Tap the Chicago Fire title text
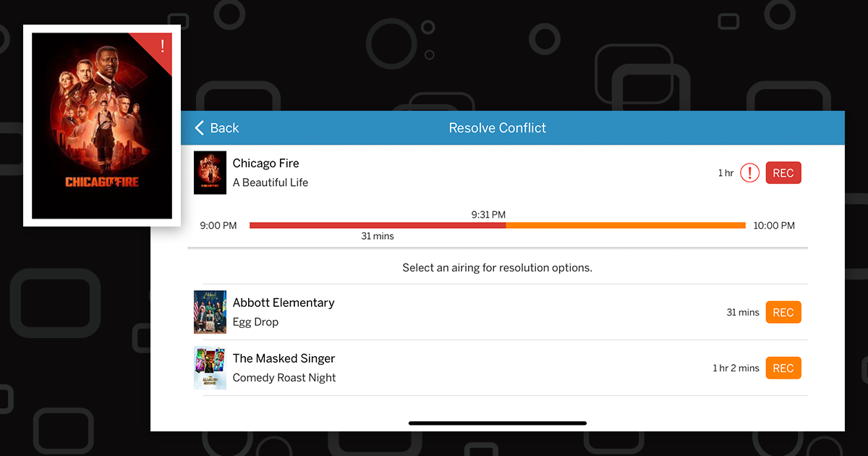This screenshot has height=456, width=868. (x=265, y=163)
